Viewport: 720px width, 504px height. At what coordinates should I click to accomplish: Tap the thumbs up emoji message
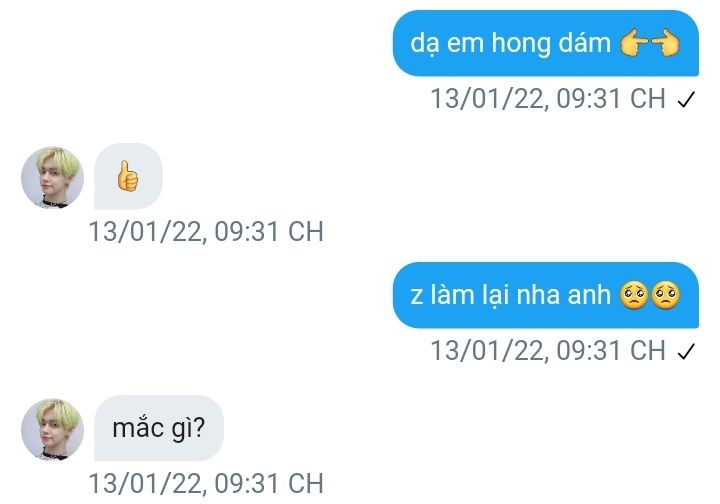click(127, 175)
